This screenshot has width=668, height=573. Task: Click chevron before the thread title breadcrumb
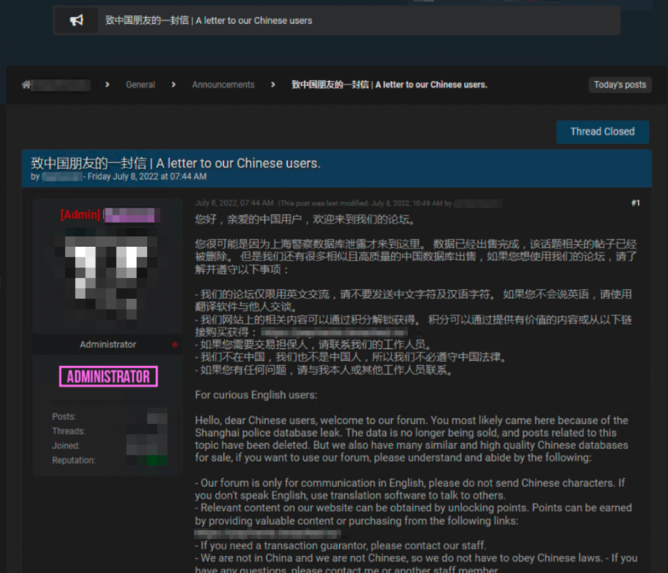273,85
